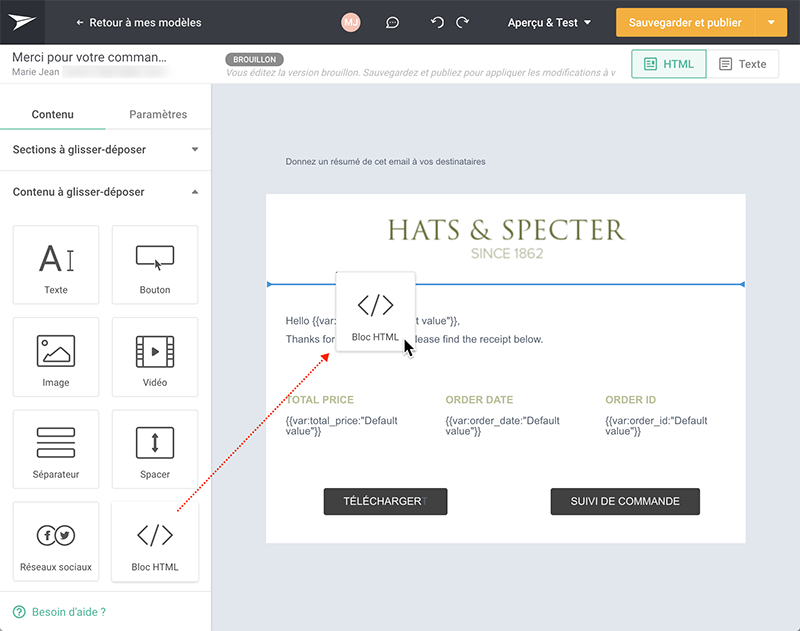This screenshot has height=631, width=800.
Task: Click the ORDER DATE heading
Action: [479, 400]
